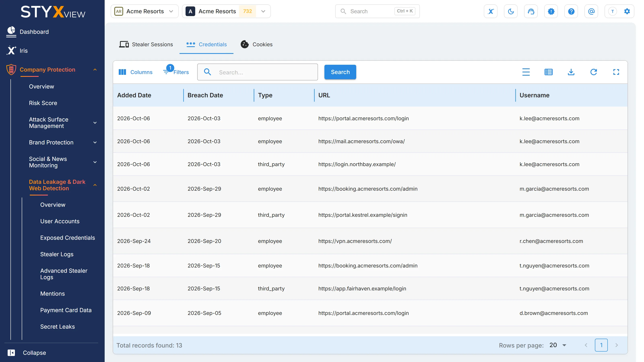Open the help question mark icon
644x362 pixels.
coord(571,11)
